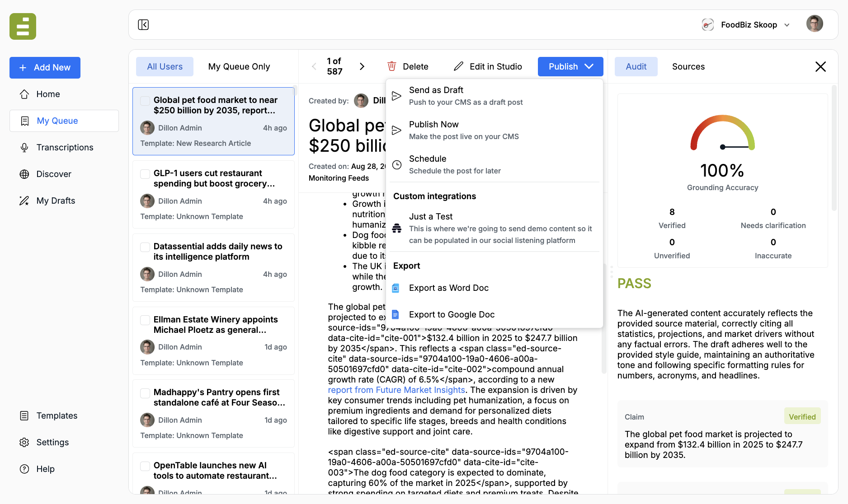This screenshot has height=504, width=848.
Task: Edit the article in Studio
Action: pos(488,66)
